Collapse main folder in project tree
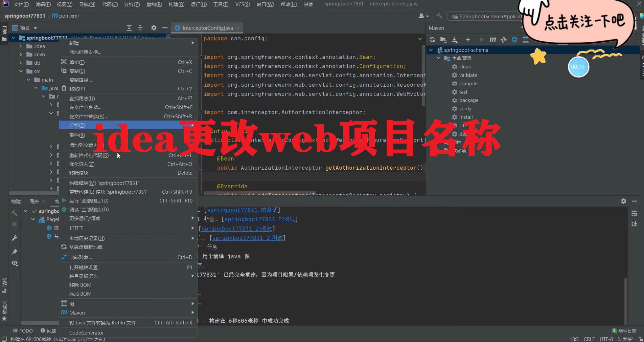Image resolution: width=644 pixels, height=342 pixels. pos(28,80)
